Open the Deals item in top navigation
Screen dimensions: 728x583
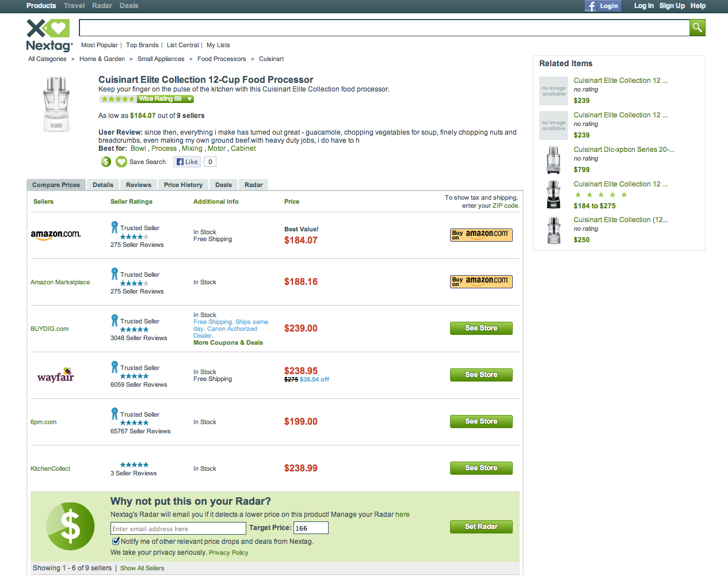pyautogui.click(x=129, y=6)
